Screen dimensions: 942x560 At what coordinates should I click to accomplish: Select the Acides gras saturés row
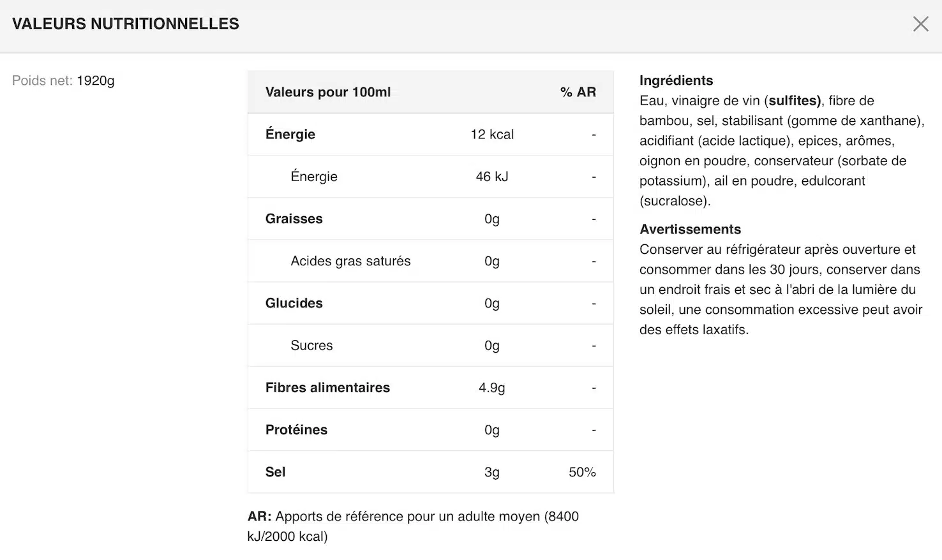[350, 261]
